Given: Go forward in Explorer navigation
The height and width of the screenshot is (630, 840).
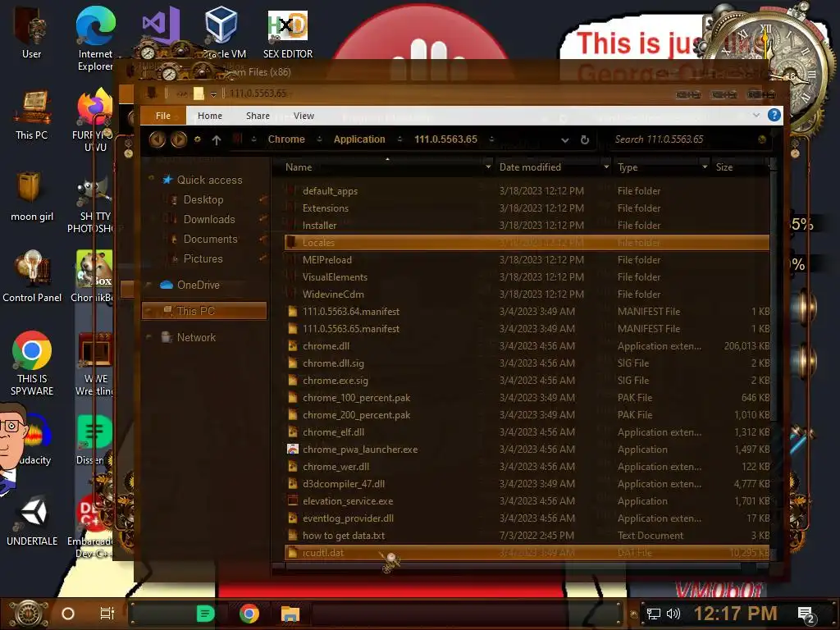Looking at the screenshot, I should pyautogui.click(x=179, y=139).
